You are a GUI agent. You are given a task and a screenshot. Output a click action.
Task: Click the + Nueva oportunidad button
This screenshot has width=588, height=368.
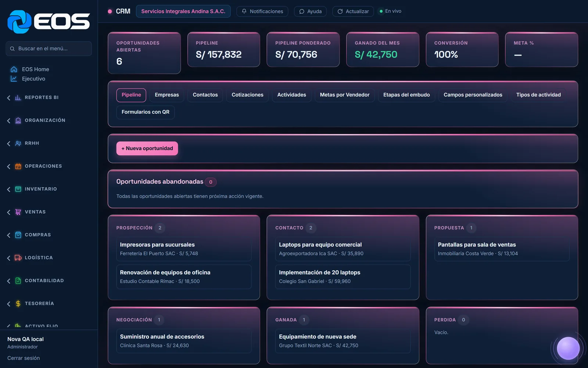click(147, 149)
